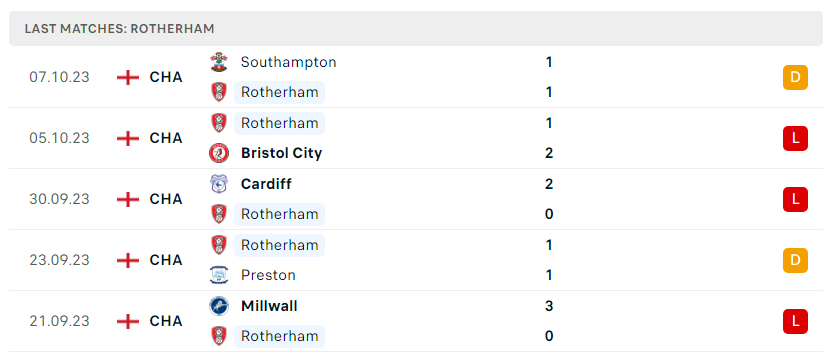Click the orange D badge for Preston match
Screen dimensions: 828x362
click(x=795, y=260)
